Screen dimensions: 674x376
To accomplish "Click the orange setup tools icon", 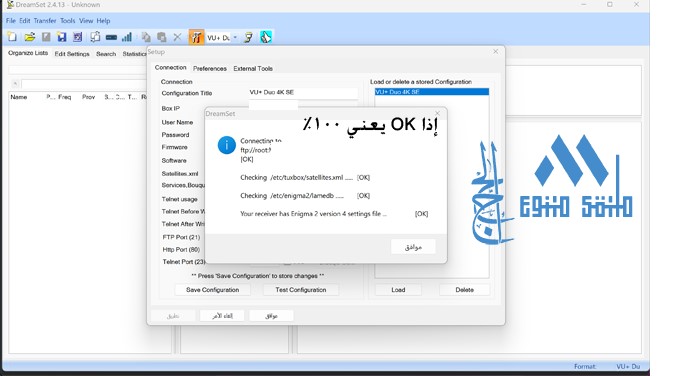I will 196,37.
